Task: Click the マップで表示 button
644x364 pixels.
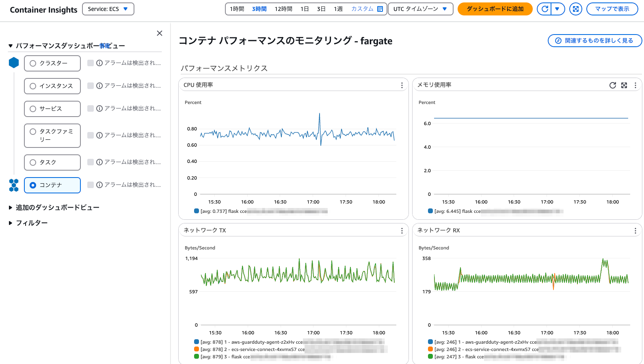Action: [x=612, y=9]
